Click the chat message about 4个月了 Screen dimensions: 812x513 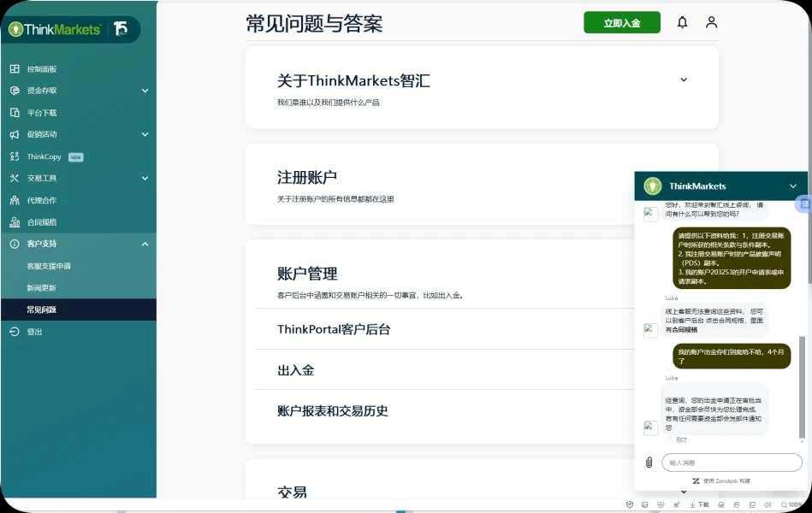732,357
